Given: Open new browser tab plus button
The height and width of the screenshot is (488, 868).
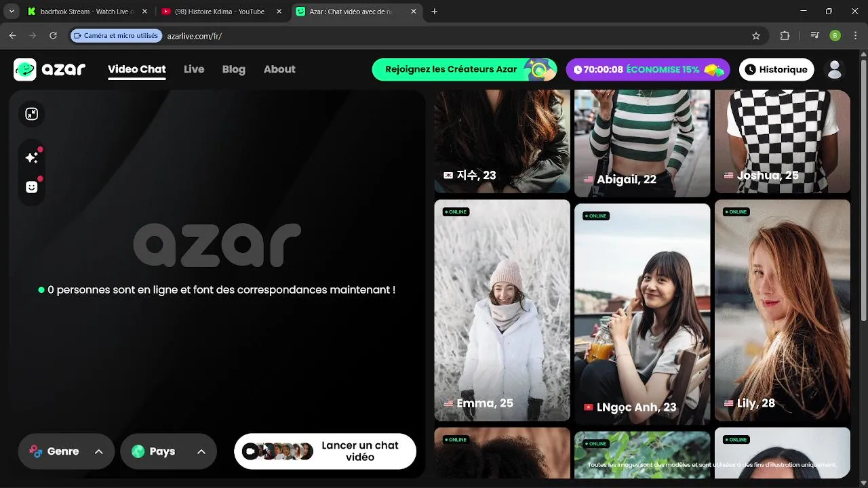Looking at the screenshot, I should 435,12.
